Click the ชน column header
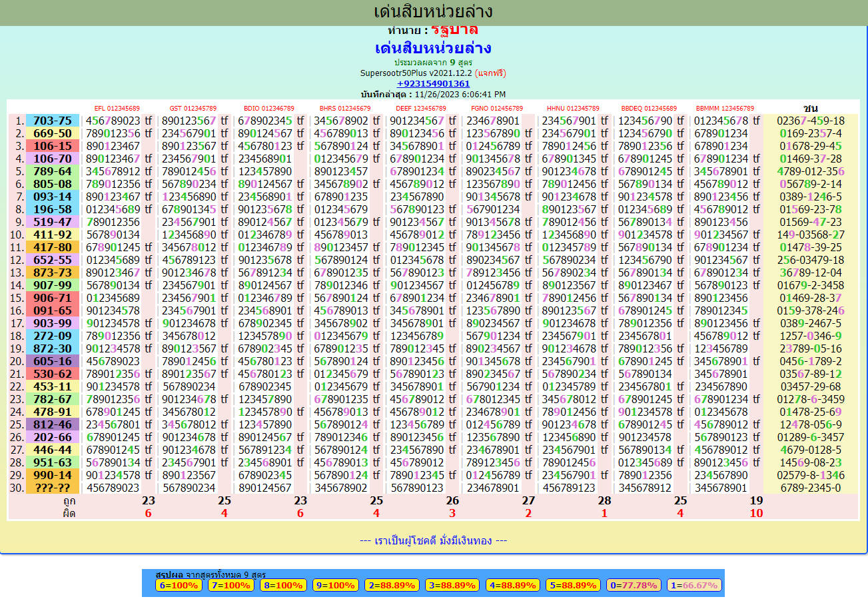This screenshot has width=868, height=603. (811, 108)
